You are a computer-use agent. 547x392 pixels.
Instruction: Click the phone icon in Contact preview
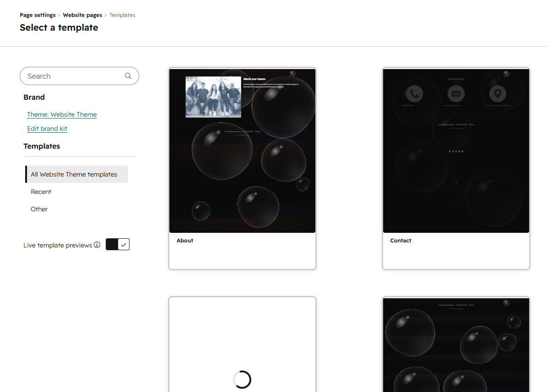point(414,93)
